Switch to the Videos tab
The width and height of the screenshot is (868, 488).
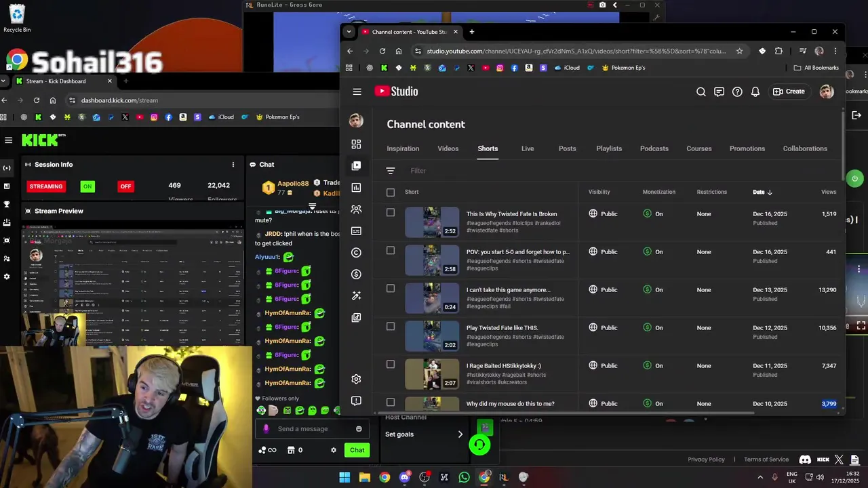point(448,149)
